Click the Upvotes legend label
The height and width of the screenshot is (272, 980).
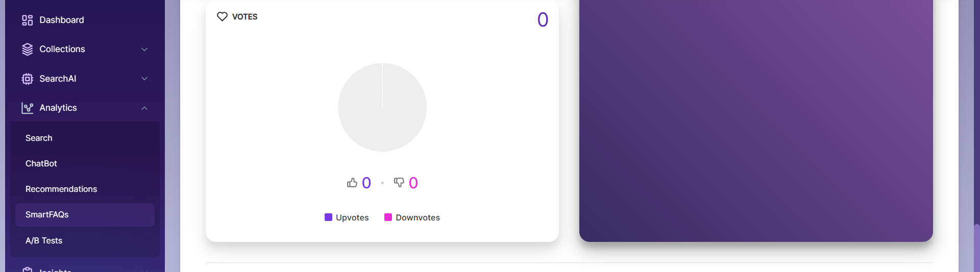[352, 217]
